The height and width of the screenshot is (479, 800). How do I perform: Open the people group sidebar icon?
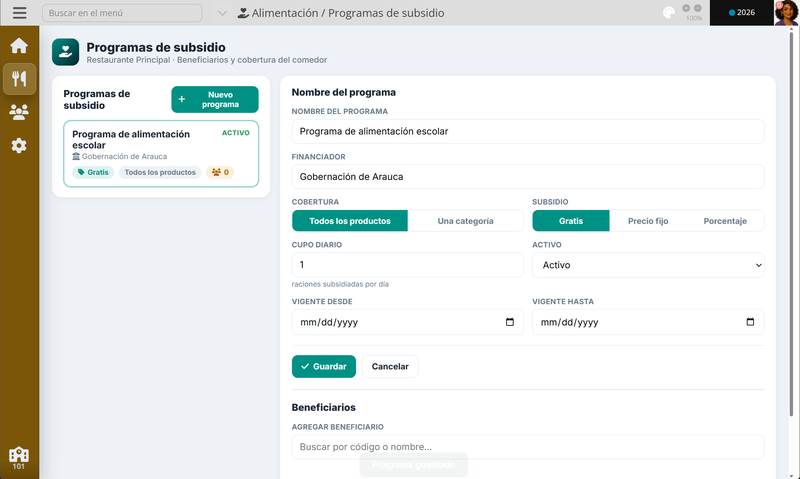(x=19, y=112)
